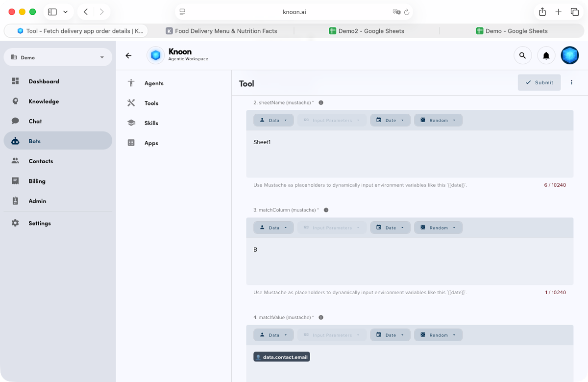Click the back arrow next to Knoon logo
Viewport: 588px width, 382px height.
pyautogui.click(x=128, y=55)
